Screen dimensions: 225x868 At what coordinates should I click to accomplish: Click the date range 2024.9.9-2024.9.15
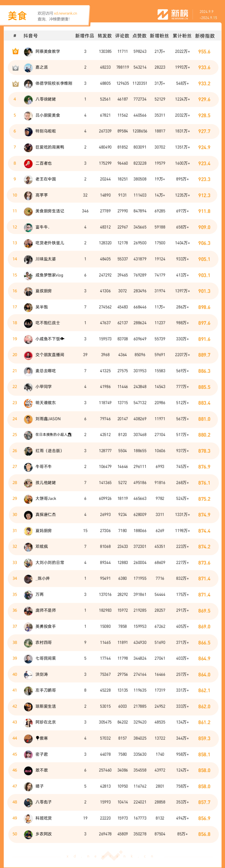tap(208, 15)
